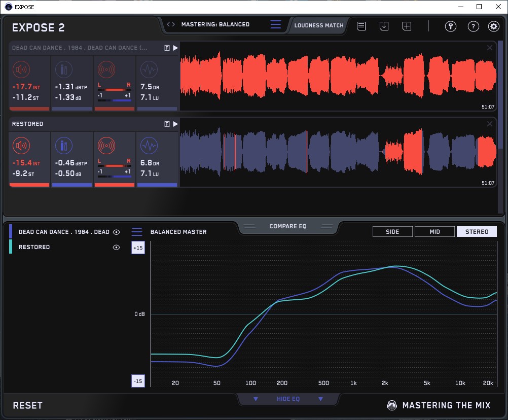The image size is (508, 420).
Task: Click the 6.8 DR dynamic range value
Action: point(150,163)
